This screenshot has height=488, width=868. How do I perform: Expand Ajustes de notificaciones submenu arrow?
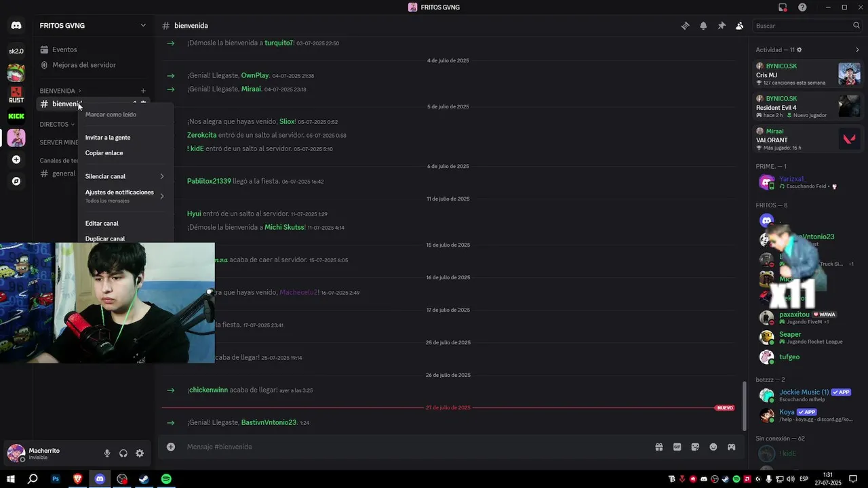[162, 196]
